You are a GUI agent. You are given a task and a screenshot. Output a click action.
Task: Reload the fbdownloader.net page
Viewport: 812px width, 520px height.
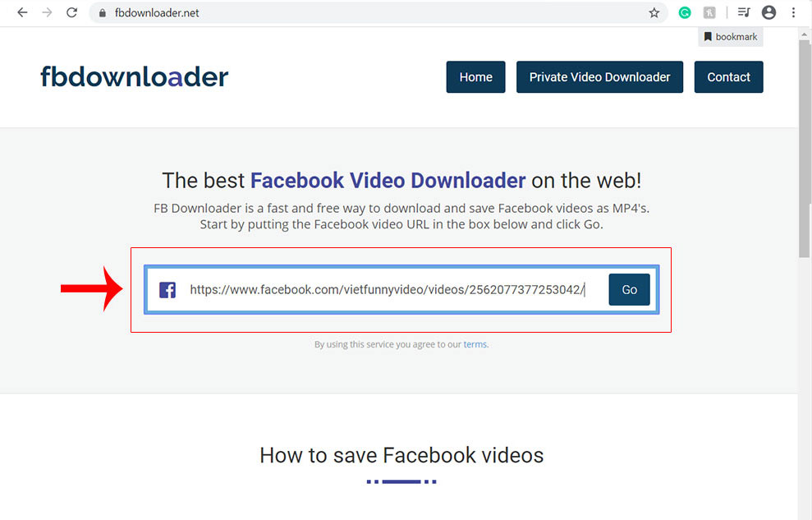72,12
